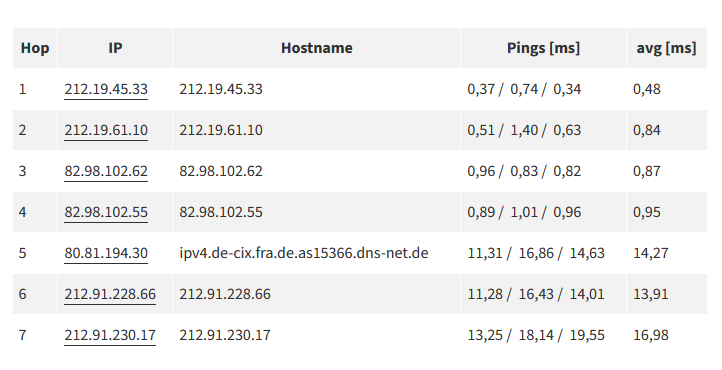Open the 212.91.228.66 IP link

pyautogui.click(x=110, y=294)
